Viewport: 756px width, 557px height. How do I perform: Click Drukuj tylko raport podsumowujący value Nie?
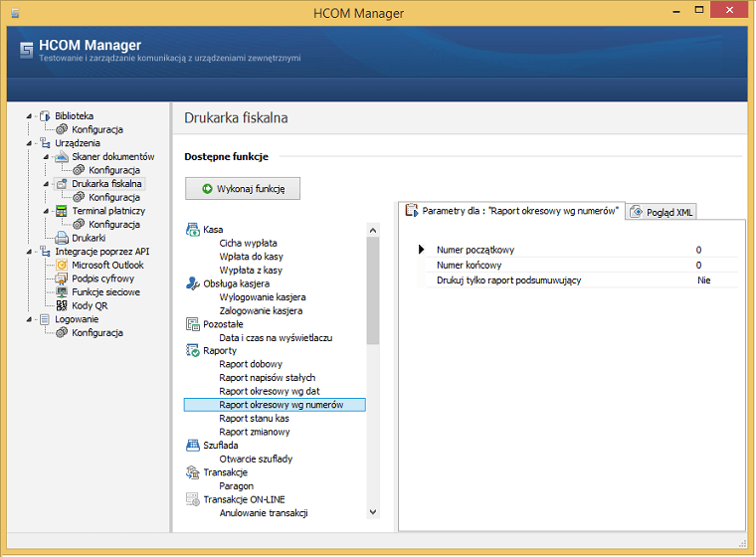point(703,280)
